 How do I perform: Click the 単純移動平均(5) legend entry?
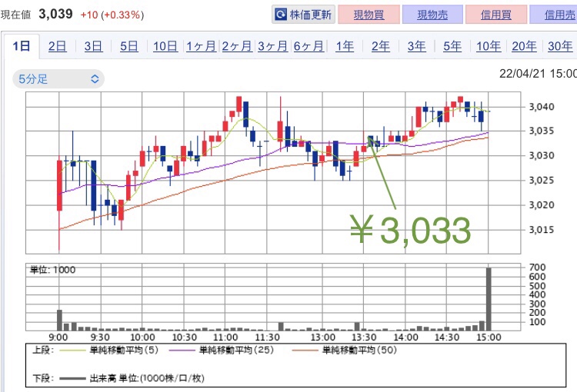point(109,350)
